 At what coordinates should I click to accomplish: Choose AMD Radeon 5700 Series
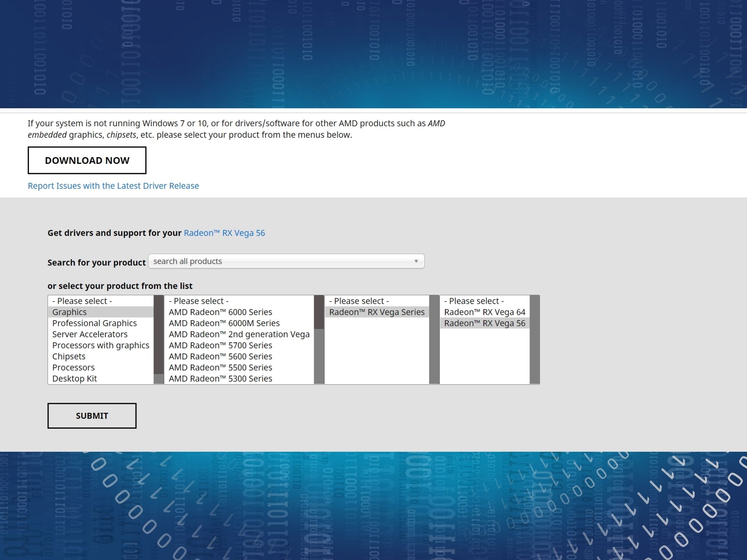point(239,345)
